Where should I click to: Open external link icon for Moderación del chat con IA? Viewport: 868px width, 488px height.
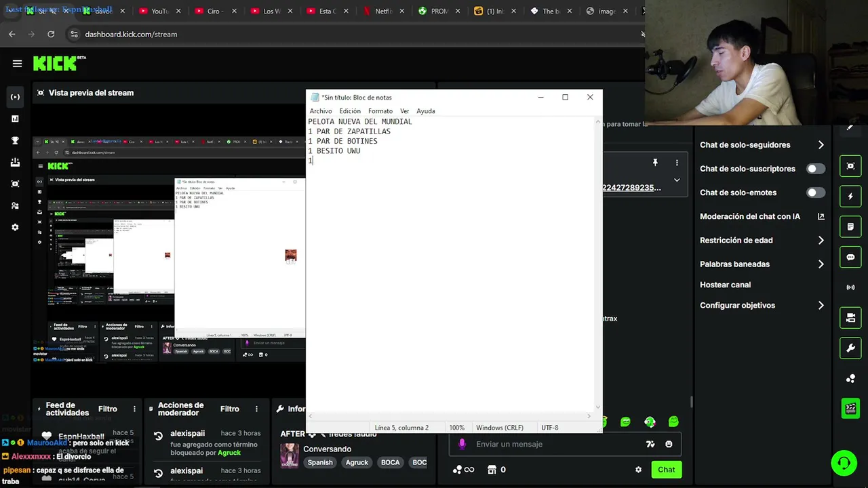(x=821, y=216)
